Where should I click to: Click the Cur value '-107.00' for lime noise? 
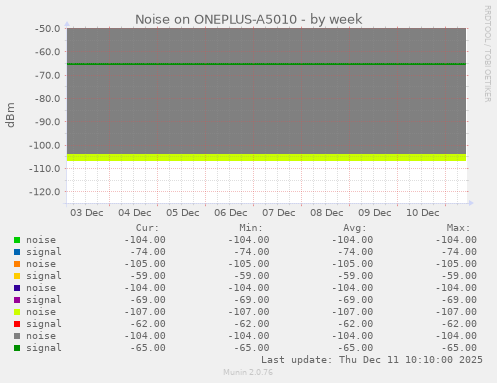point(145,312)
